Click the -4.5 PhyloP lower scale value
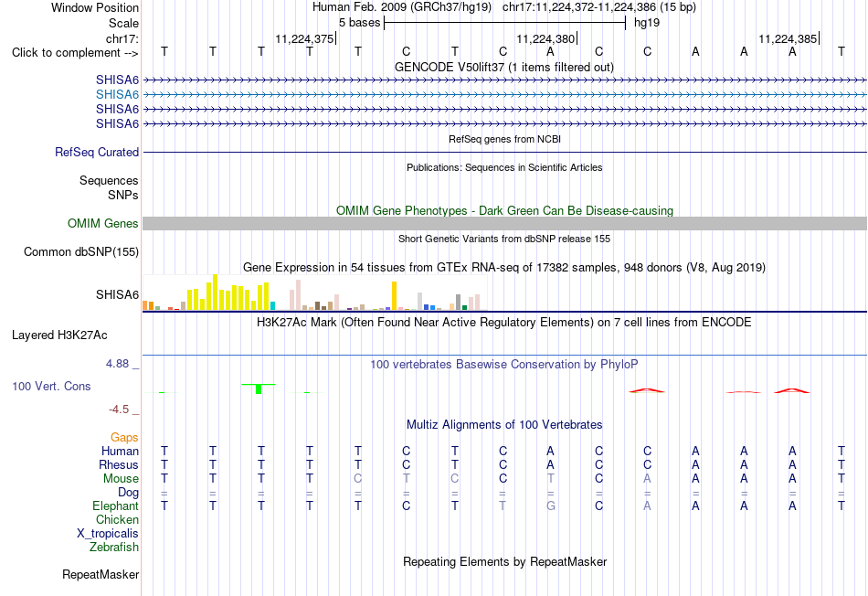 pos(119,410)
